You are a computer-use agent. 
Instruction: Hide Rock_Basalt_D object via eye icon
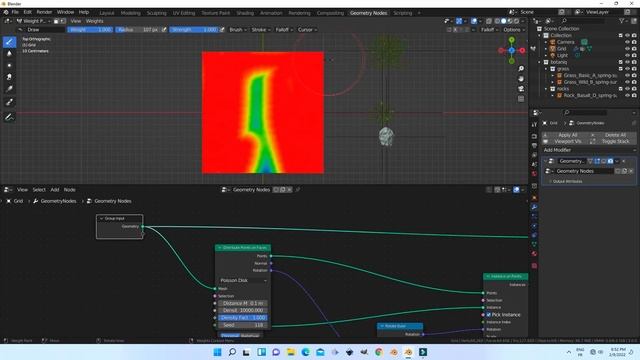coord(627,95)
